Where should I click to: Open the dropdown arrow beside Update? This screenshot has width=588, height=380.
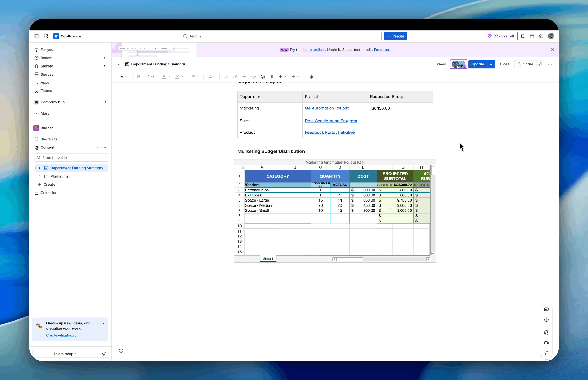491,64
